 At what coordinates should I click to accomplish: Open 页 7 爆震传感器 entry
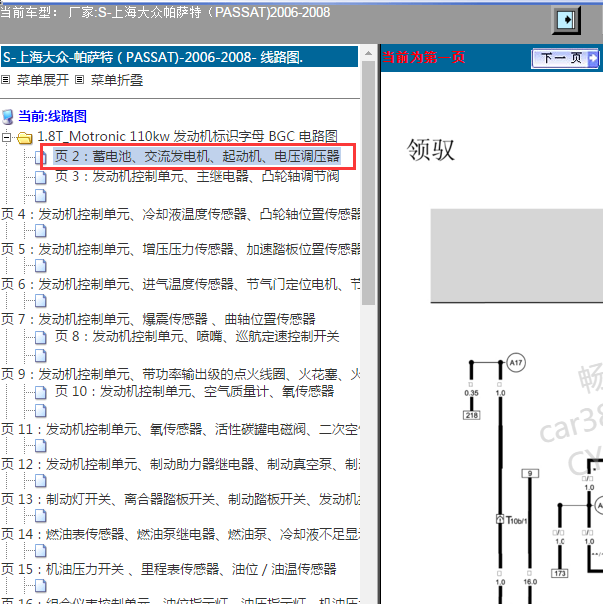click(158, 319)
